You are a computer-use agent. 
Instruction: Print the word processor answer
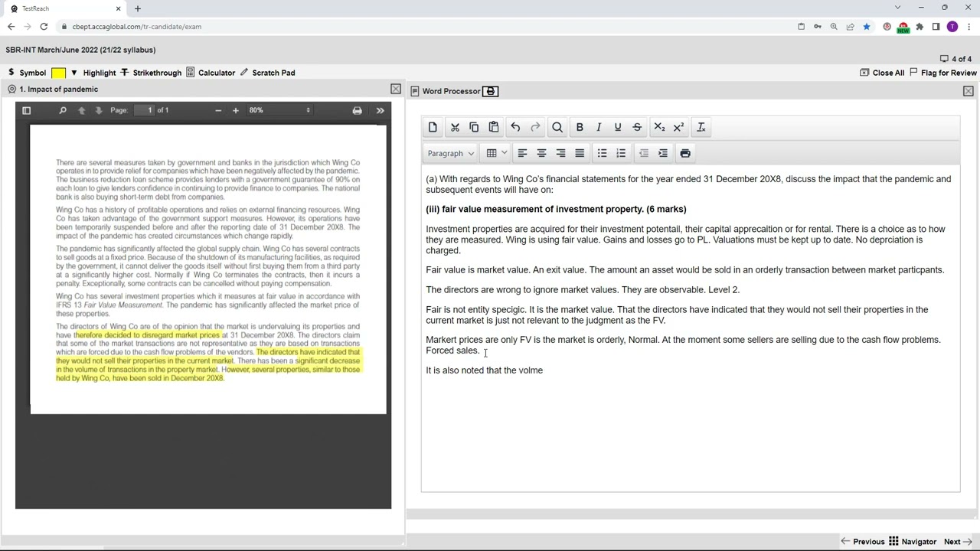pyautogui.click(x=685, y=153)
